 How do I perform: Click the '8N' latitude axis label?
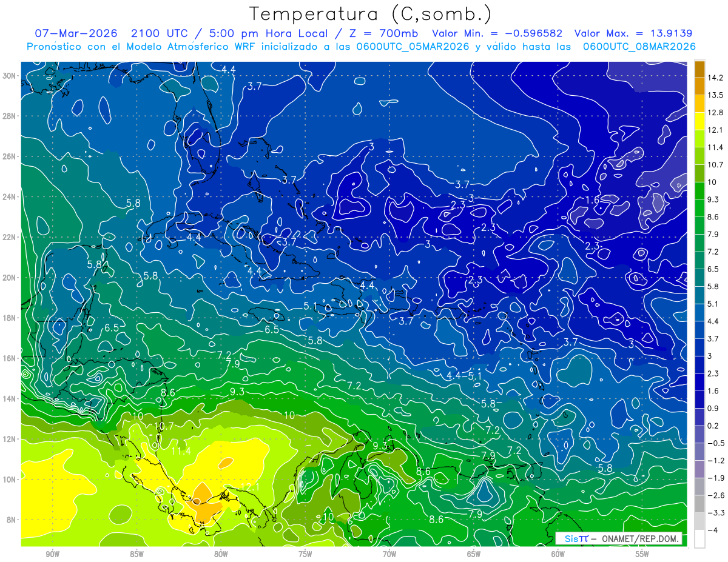(x=12, y=520)
